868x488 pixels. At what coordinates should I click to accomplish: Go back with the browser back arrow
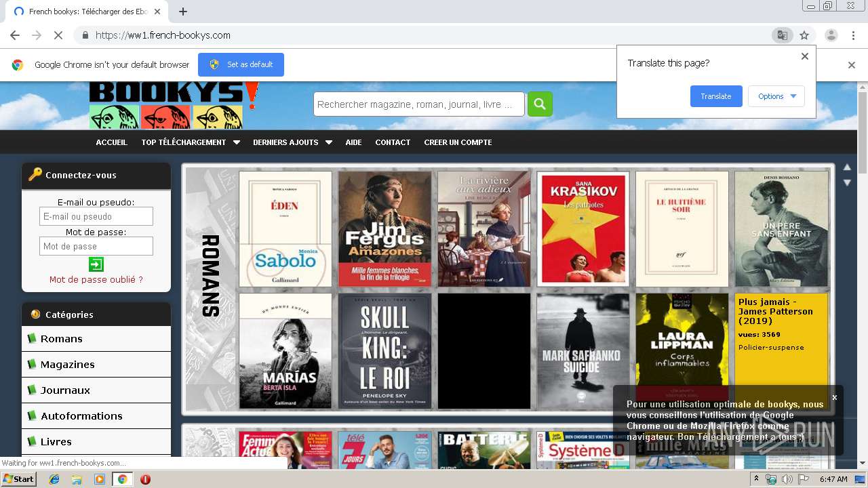pyautogui.click(x=15, y=35)
